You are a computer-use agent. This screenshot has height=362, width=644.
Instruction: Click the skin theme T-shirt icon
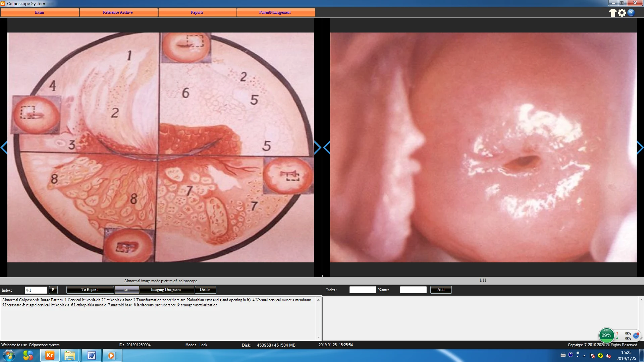coord(612,13)
